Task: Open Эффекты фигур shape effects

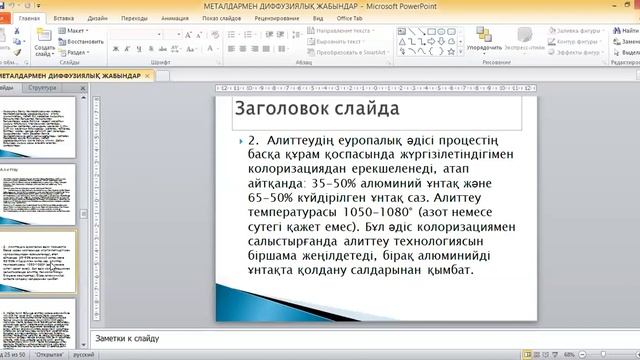Action: pos(576,52)
